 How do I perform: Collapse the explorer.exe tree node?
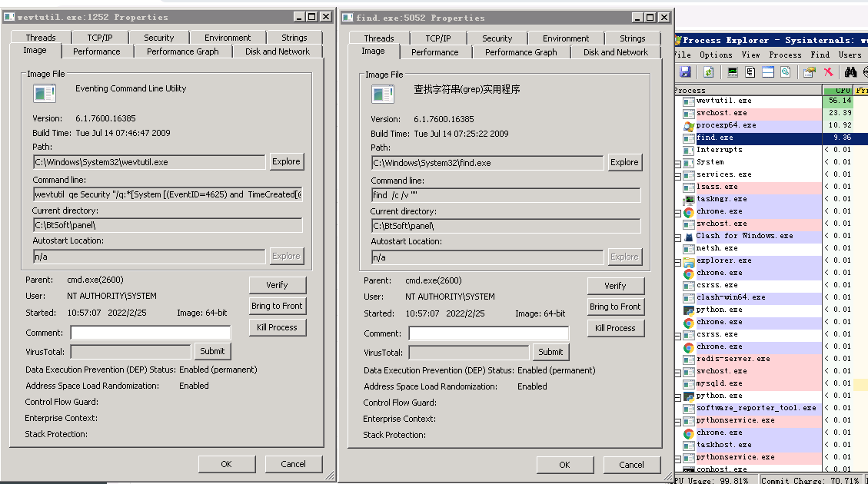click(677, 262)
